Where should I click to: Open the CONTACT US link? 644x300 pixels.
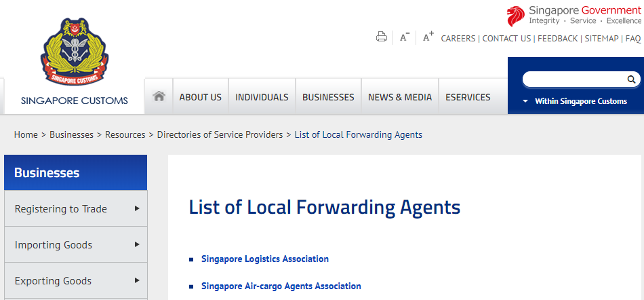tap(506, 39)
